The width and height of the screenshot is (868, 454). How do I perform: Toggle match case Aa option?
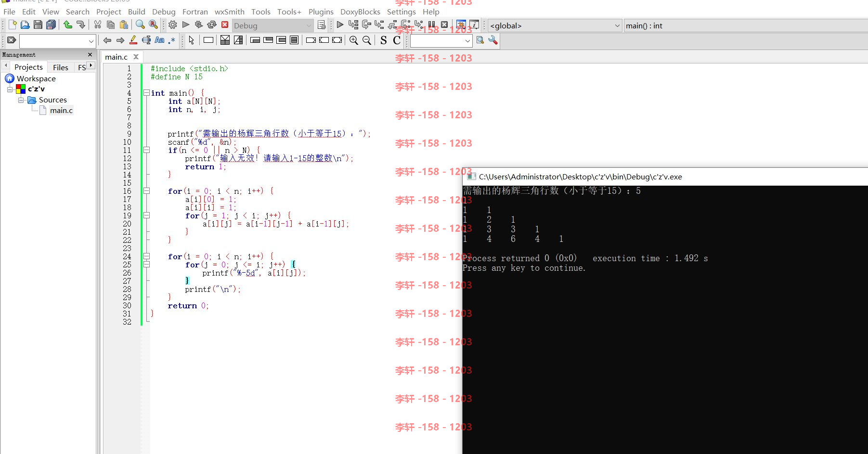pyautogui.click(x=159, y=40)
